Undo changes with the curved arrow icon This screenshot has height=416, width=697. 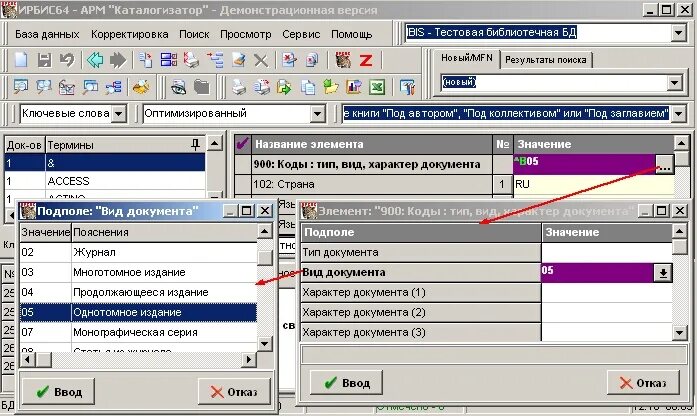point(67,60)
